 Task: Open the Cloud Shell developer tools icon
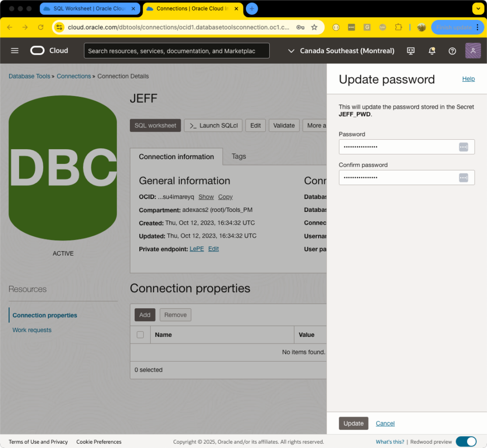point(410,51)
